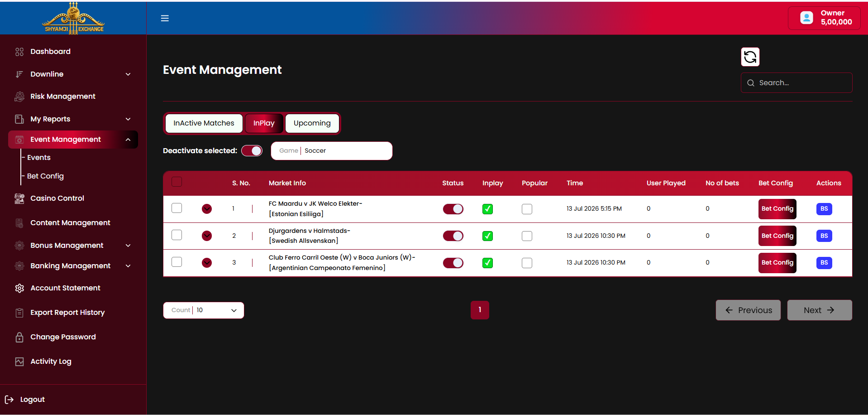This screenshot has height=415, width=868.
Task: Toggle status for FC Maardu v JK Welco
Action: [x=453, y=209]
